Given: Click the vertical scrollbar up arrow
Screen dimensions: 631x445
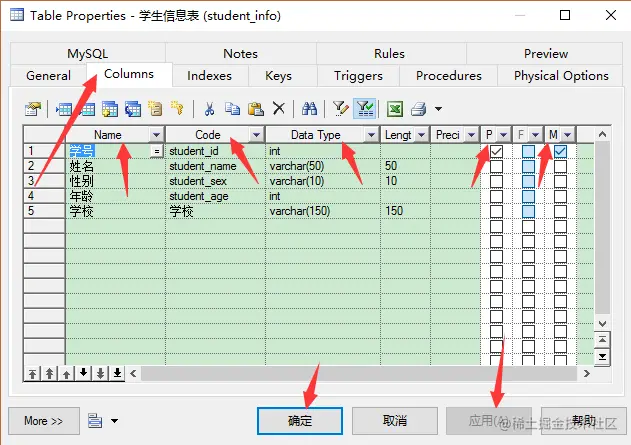Looking at the screenshot, I should pyautogui.click(x=602, y=134).
